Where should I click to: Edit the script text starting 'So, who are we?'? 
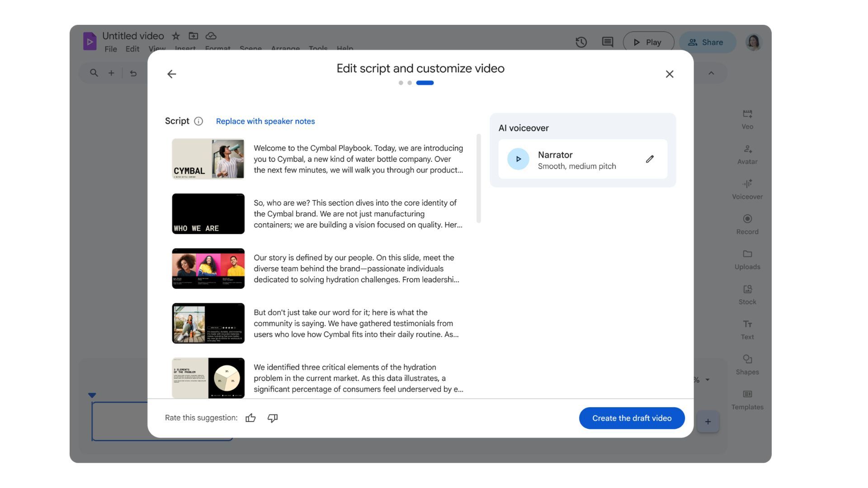pos(358,214)
